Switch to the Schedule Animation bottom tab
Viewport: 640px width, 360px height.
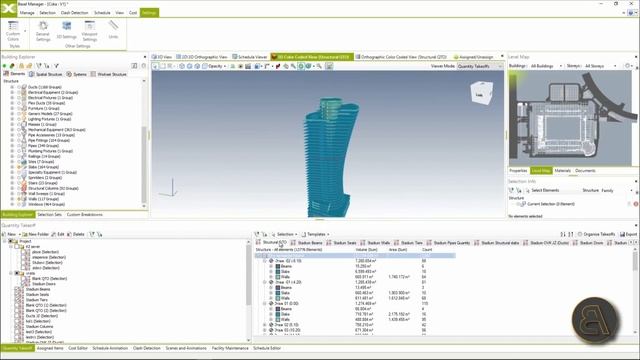[x=110, y=349]
